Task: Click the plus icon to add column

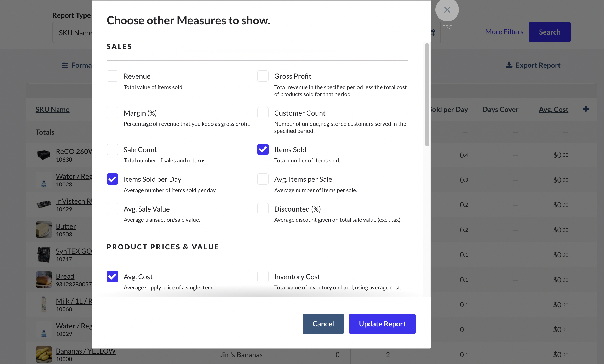Action: (586, 109)
